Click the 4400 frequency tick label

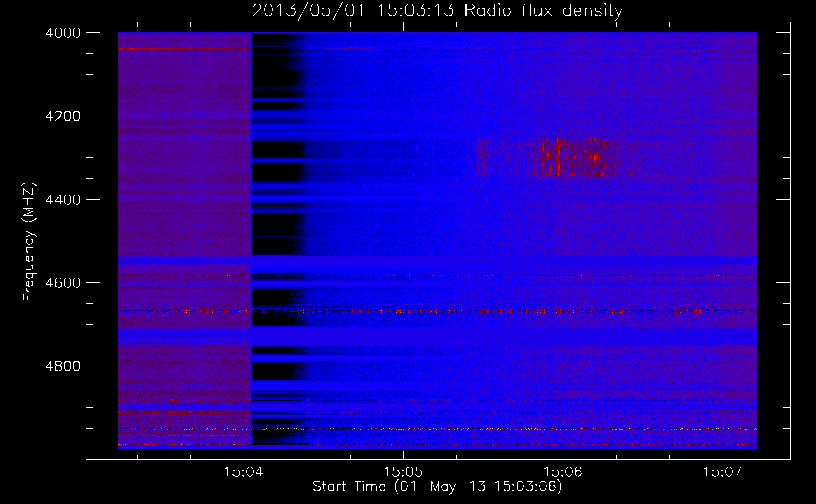63,200
